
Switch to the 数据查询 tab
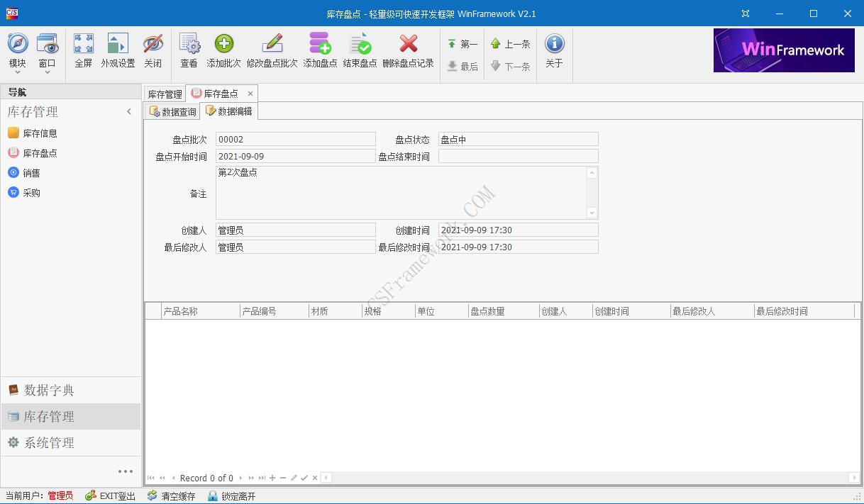(x=172, y=111)
